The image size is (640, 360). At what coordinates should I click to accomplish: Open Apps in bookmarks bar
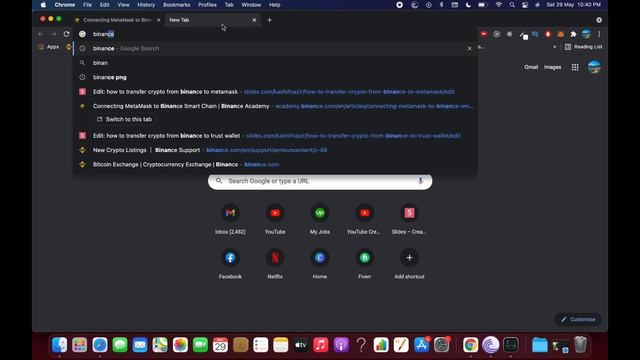click(x=49, y=47)
